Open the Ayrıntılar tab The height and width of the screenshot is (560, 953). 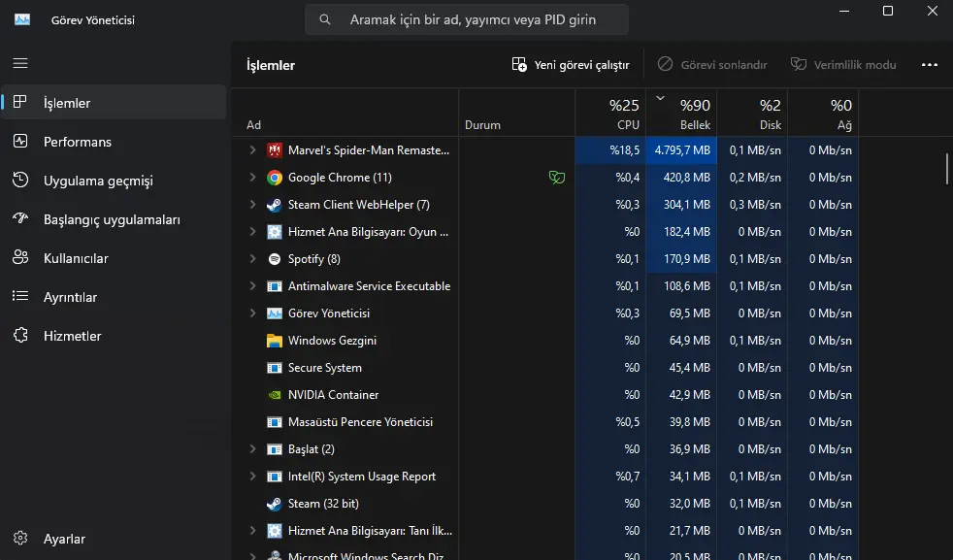115,297
